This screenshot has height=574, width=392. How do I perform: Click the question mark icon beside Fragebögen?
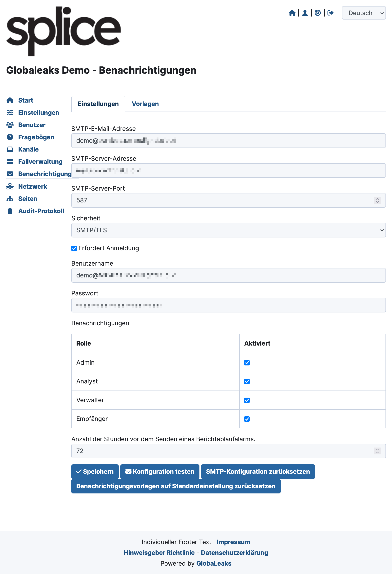10,137
